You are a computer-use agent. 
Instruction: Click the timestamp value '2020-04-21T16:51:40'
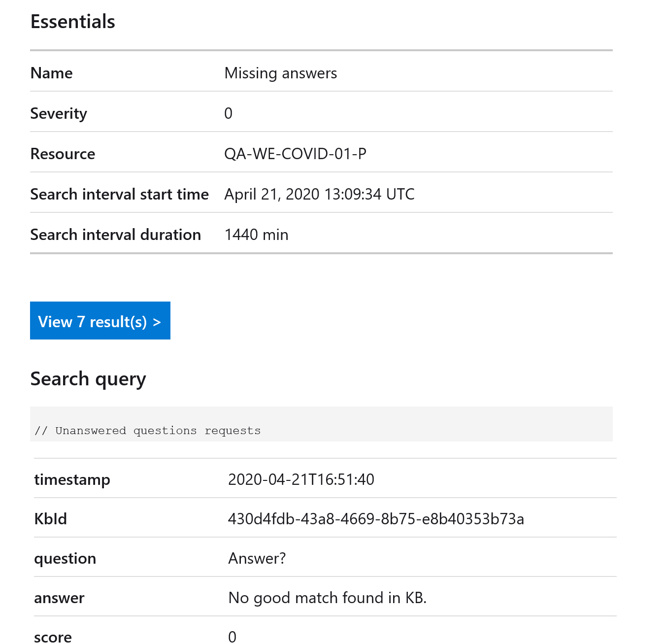[x=301, y=479]
